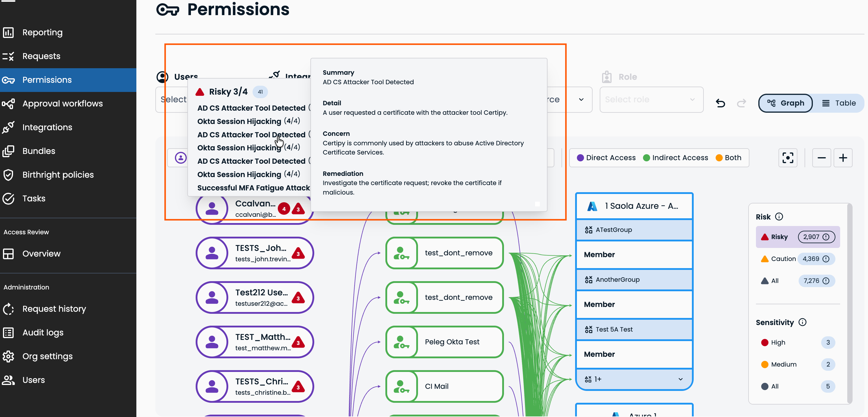Image resolution: width=868 pixels, height=417 pixels.
Task: Click the Risky 3/4 count badge 41
Action: tap(260, 92)
